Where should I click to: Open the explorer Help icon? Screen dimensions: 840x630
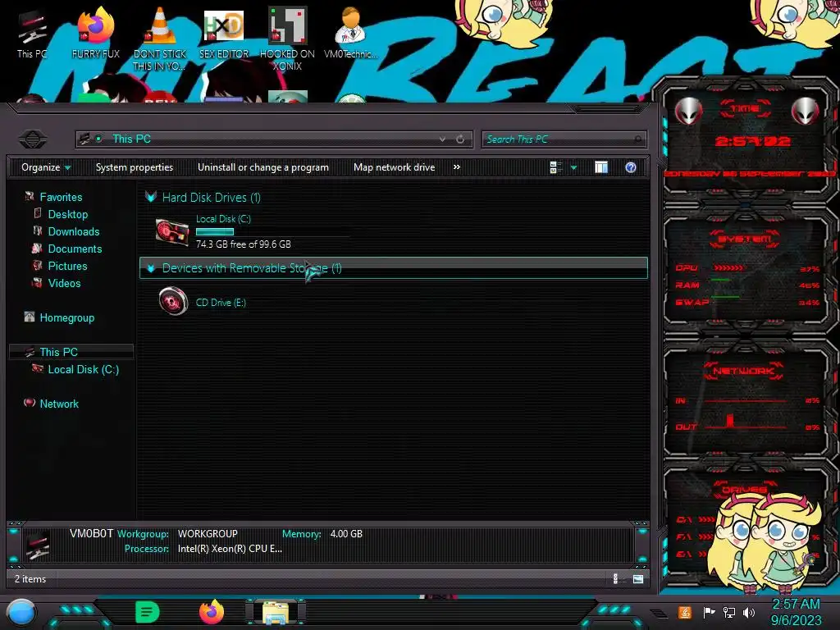(x=631, y=167)
